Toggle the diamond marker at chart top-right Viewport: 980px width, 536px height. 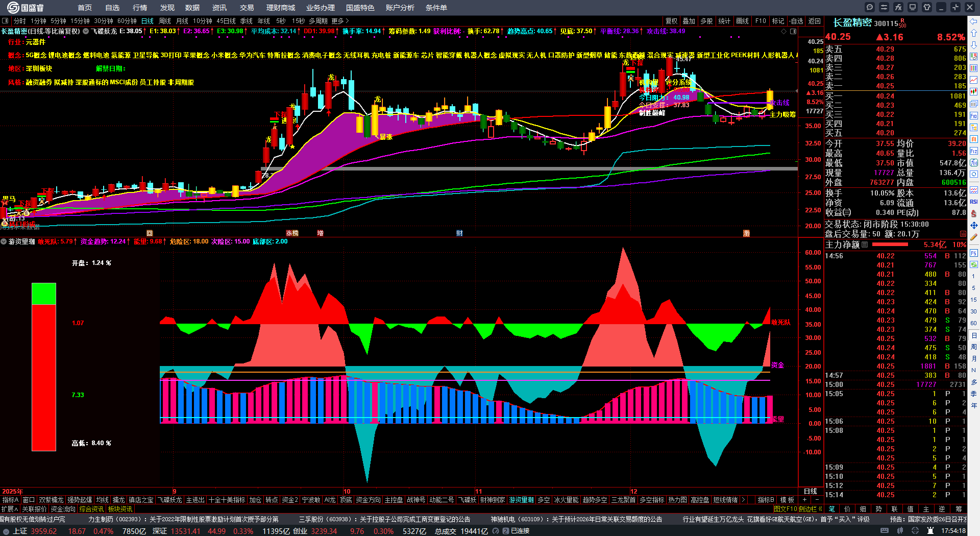tap(784, 31)
